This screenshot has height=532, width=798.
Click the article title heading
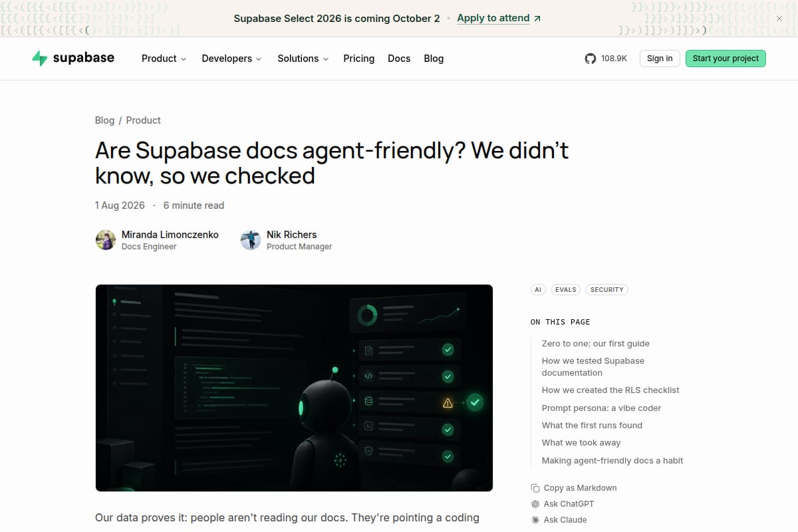point(332,163)
